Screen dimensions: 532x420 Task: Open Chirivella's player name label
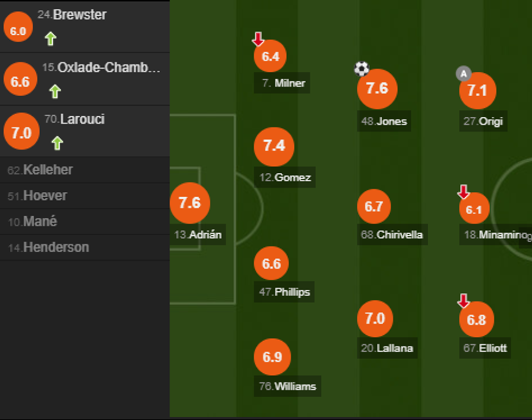click(392, 235)
